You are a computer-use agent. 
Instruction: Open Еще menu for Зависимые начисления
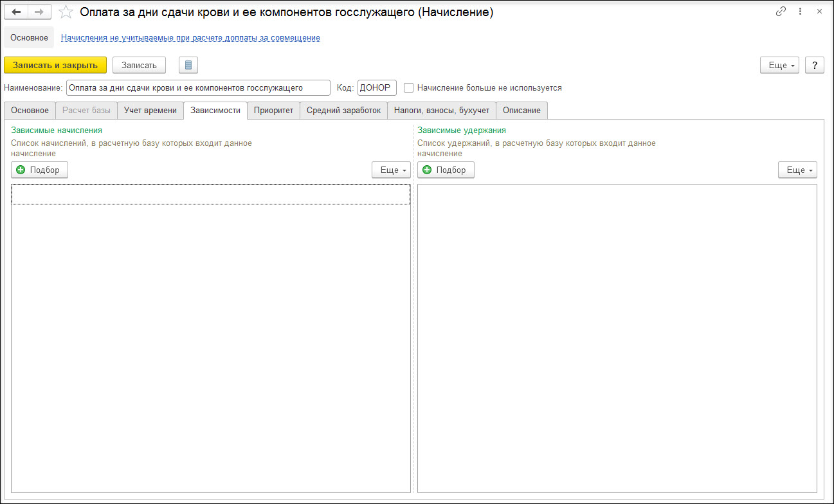click(x=391, y=170)
